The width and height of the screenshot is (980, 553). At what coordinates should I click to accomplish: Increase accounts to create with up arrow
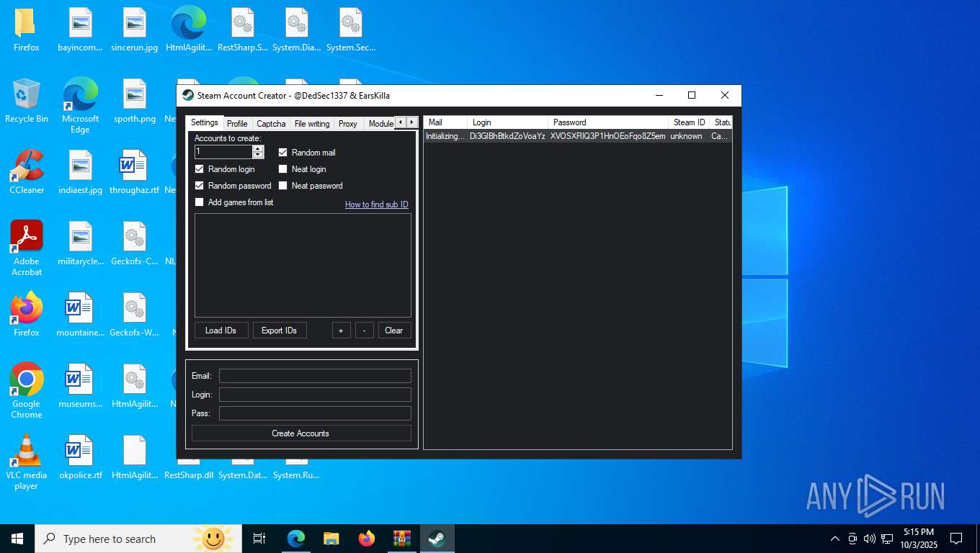pyautogui.click(x=258, y=149)
